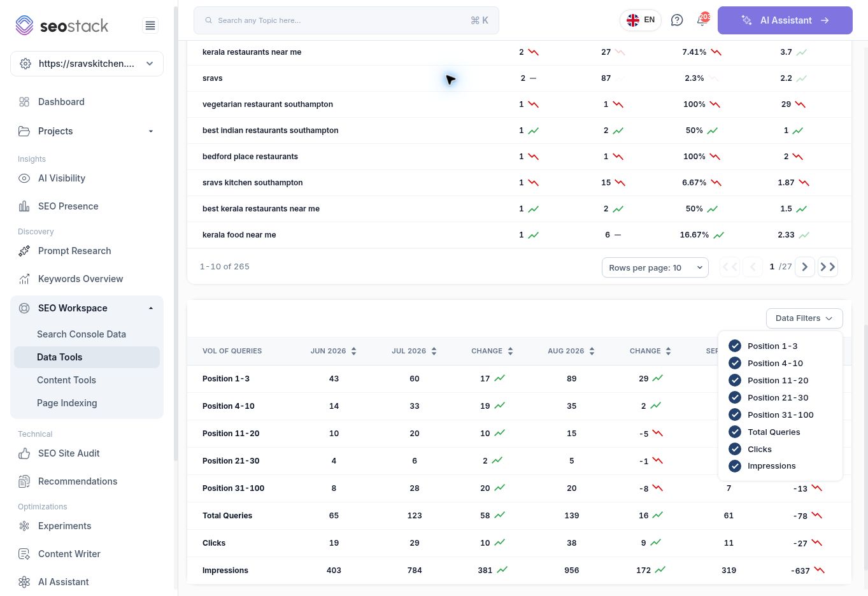
Task: Open notifications bell with red badge
Action: (702, 19)
